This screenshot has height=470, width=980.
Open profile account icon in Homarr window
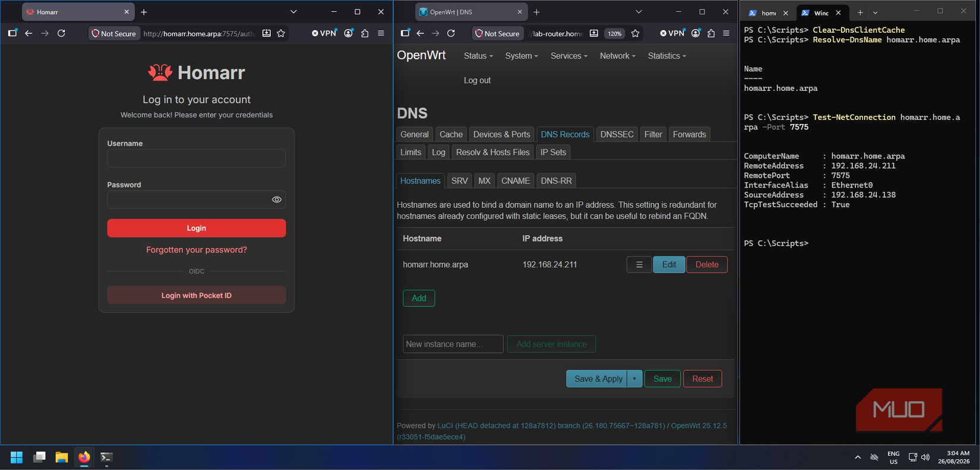(349, 33)
